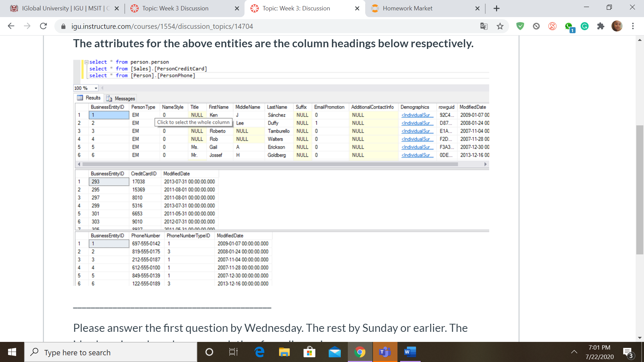View site security lock information
The width and height of the screenshot is (644, 362).
pos(63,26)
